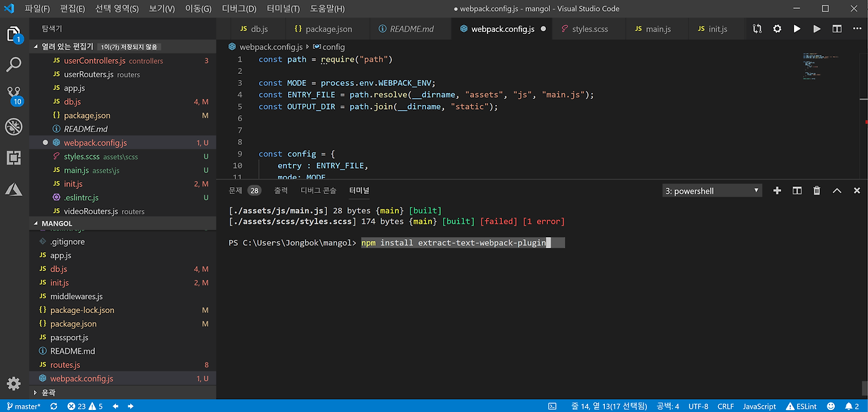Image resolution: width=868 pixels, height=412 pixels.
Task: Open the Debug view icon
Action: click(14, 127)
